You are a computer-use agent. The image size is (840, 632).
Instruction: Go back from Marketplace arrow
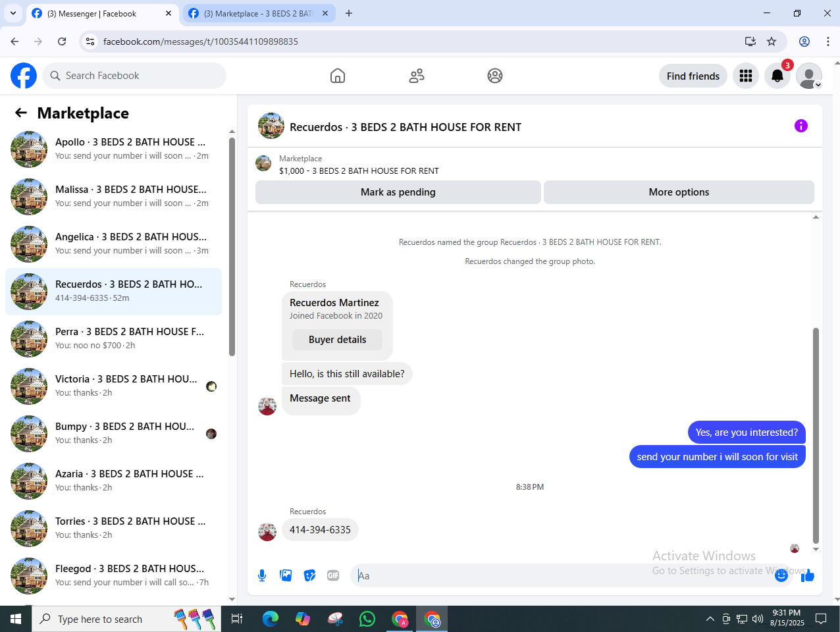pyautogui.click(x=21, y=113)
